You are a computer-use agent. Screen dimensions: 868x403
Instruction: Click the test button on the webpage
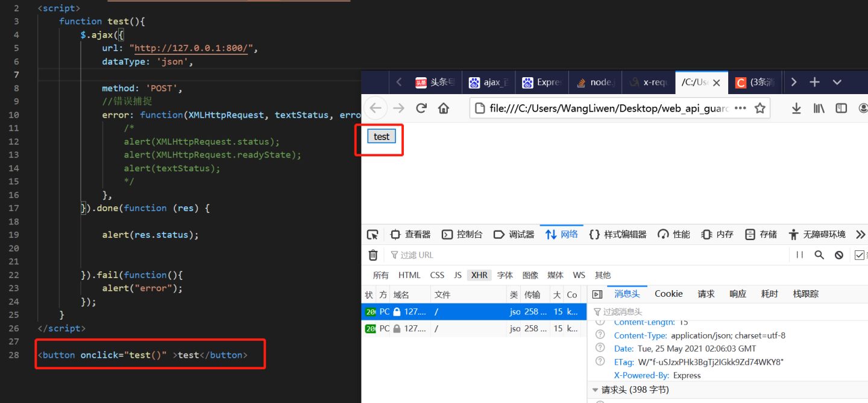pyautogui.click(x=380, y=136)
